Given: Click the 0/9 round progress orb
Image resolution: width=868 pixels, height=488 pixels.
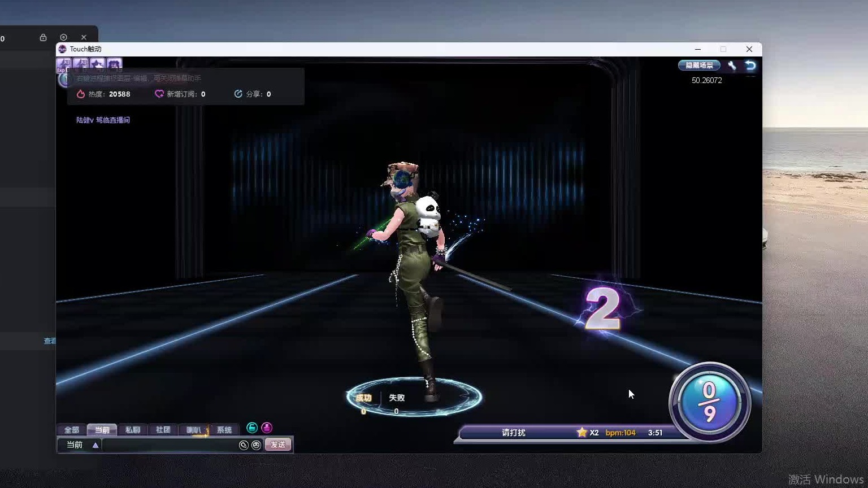Looking at the screenshot, I should [709, 402].
